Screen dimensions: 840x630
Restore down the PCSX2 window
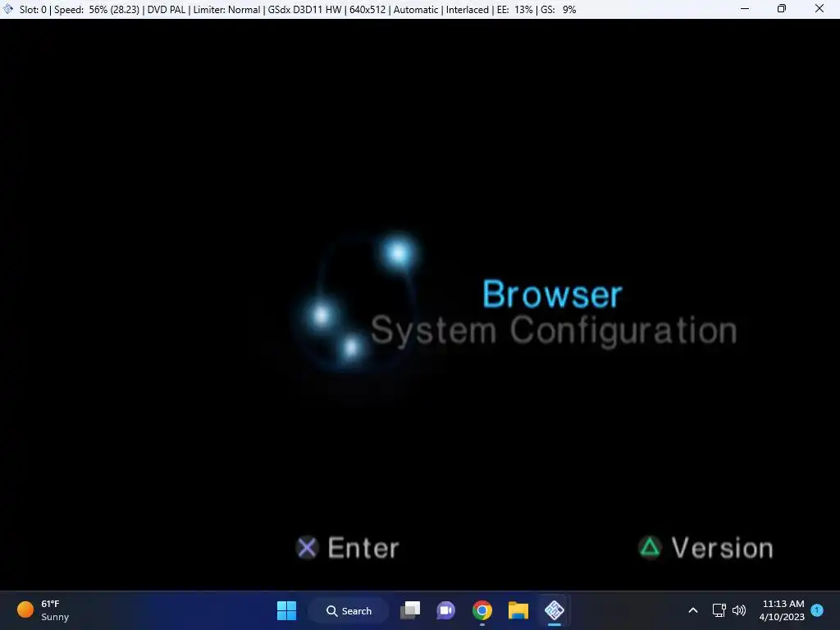tap(782, 8)
